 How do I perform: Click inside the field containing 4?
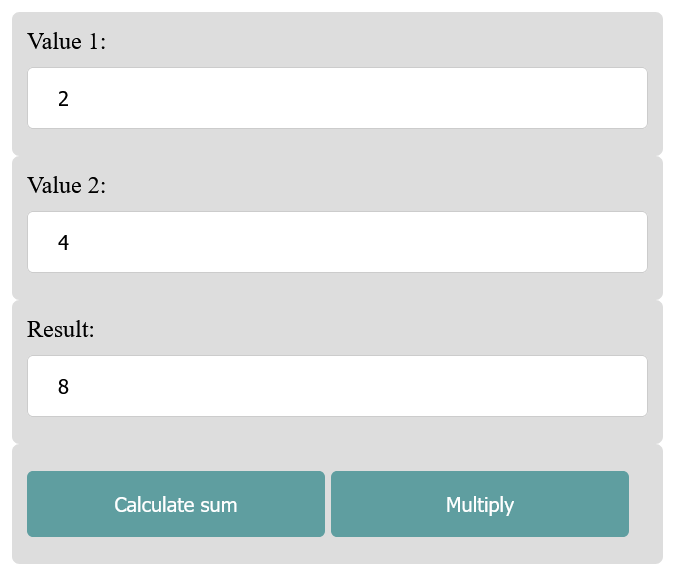(337, 242)
